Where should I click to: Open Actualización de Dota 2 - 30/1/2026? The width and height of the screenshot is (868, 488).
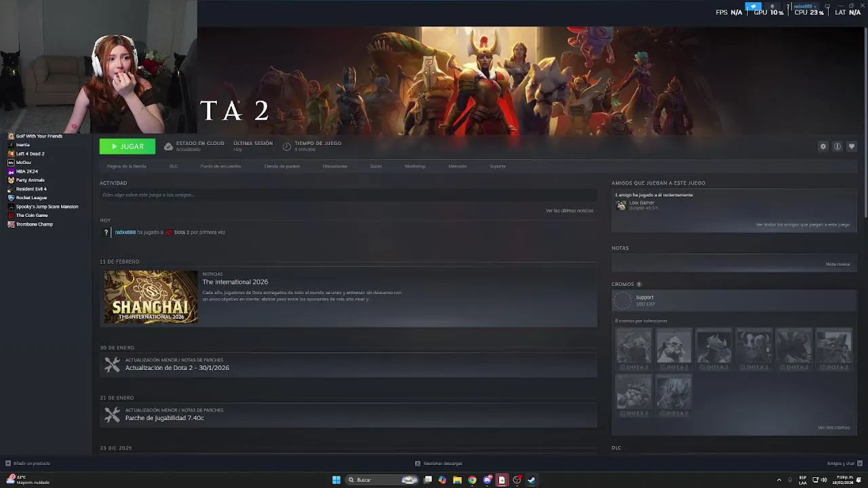[177, 368]
